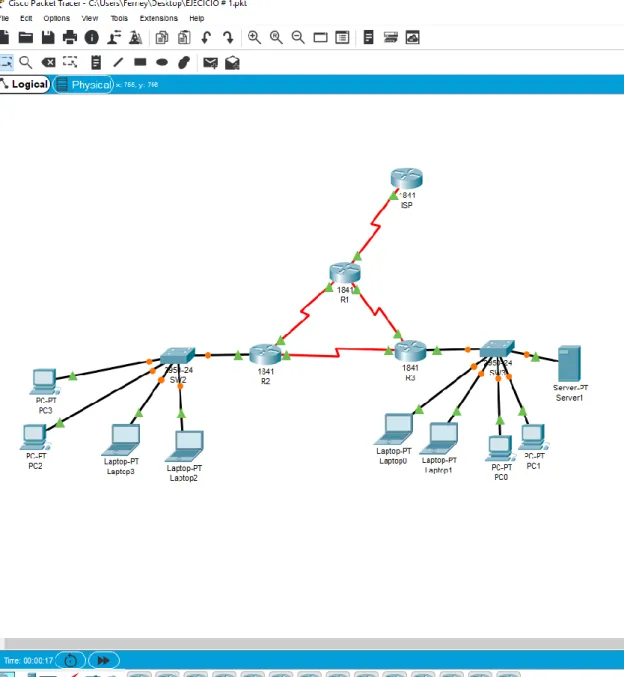The width and height of the screenshot is (624, 677).
Task: Choose the Delete tool icon
Action: [48, 63]
